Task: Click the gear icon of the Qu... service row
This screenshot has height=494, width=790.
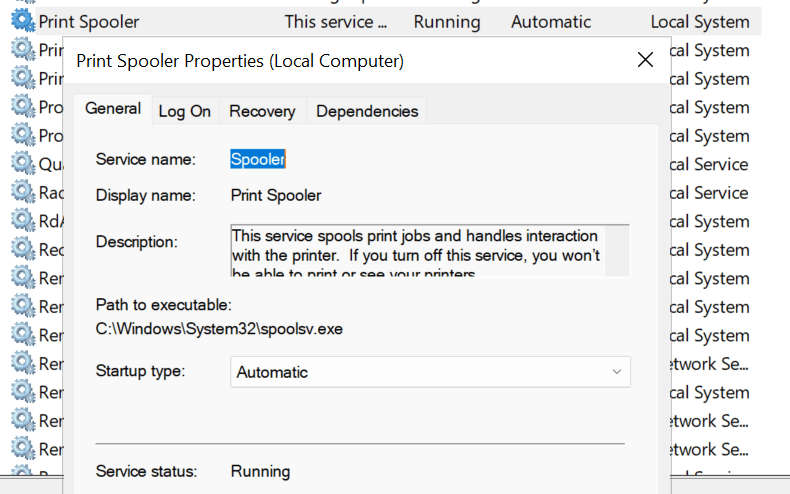Action: pyautogui.click(x=23, y=164)
